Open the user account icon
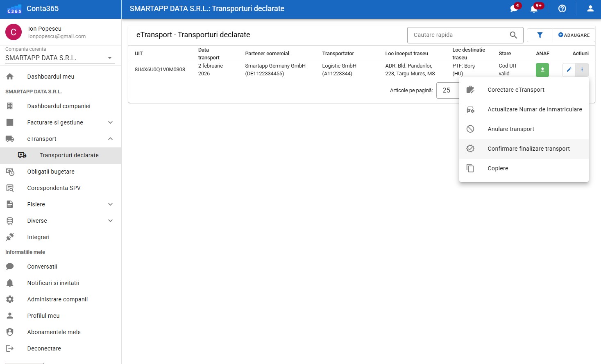 click(x=590, y=9)
